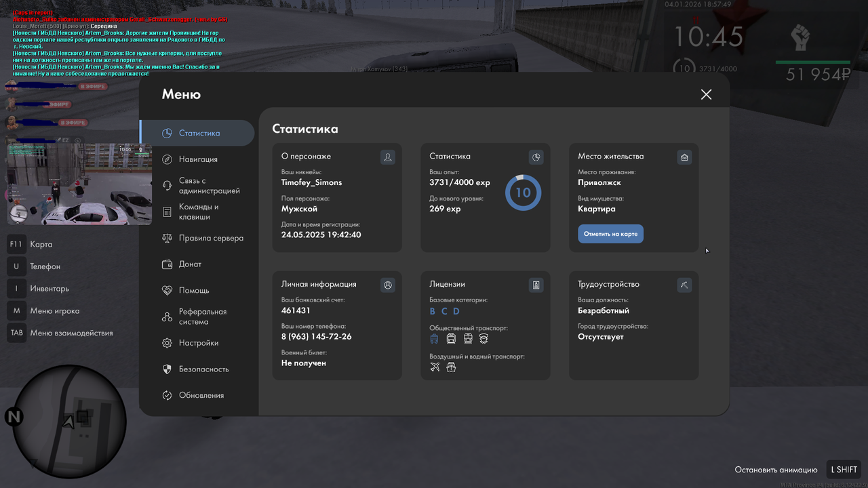Click the L SHIFT stop animation hint
This screenshot has width=868, height=488.
click(798, 470)
